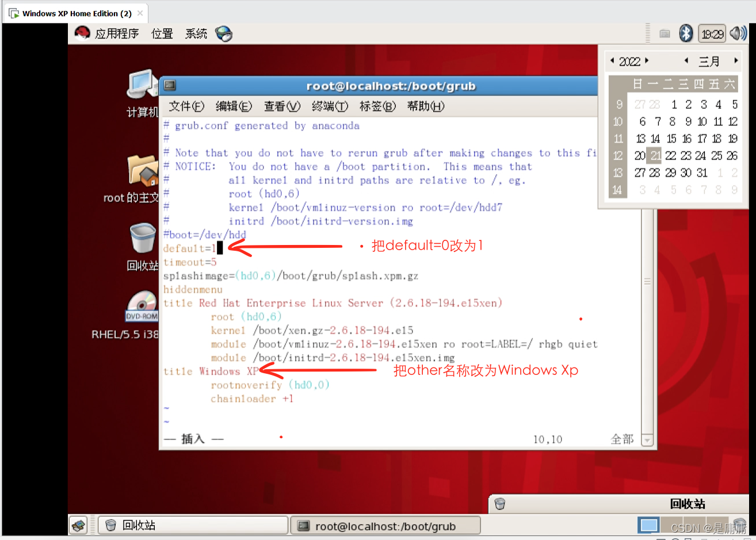Go to next year in calendar
This screenshot has height=540, width=756.
coord(647,60)
